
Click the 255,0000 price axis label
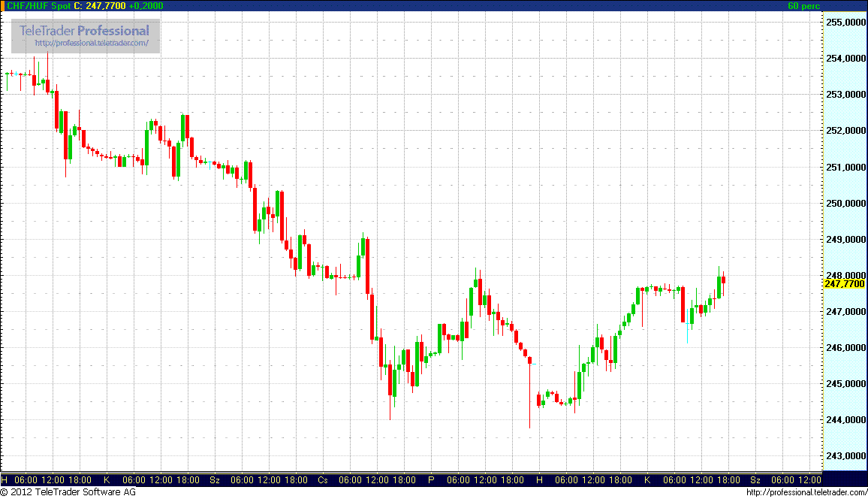pos(845,22)
